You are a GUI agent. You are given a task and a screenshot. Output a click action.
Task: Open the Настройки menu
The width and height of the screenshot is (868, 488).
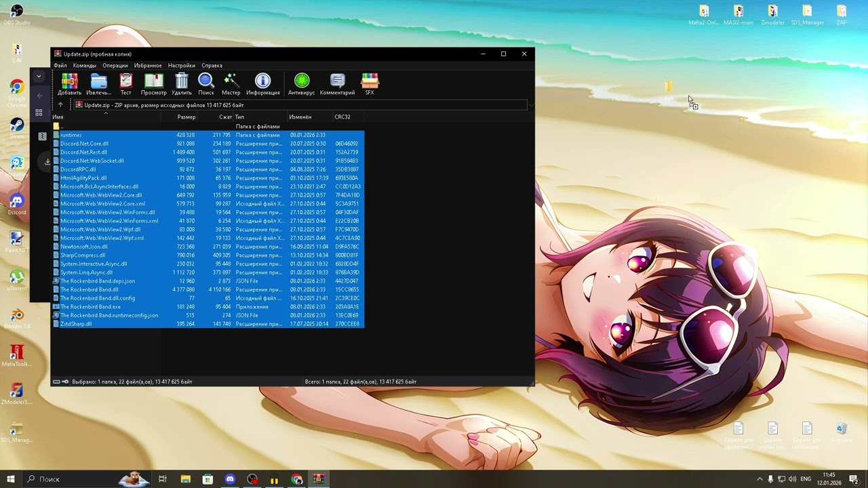click(182, 66)
